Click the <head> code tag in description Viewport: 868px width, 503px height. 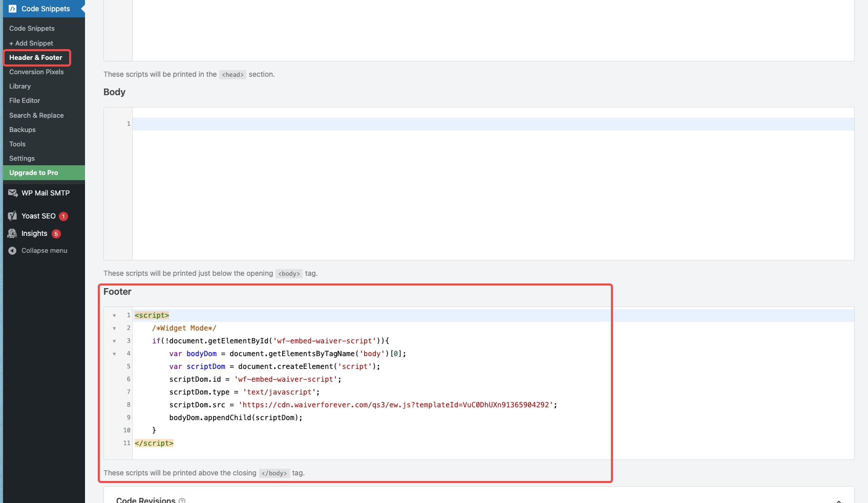click(x=233, y=75)
